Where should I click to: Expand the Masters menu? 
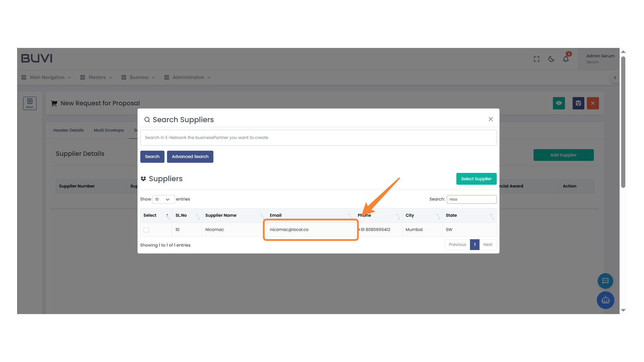click(x=97, y=77)
